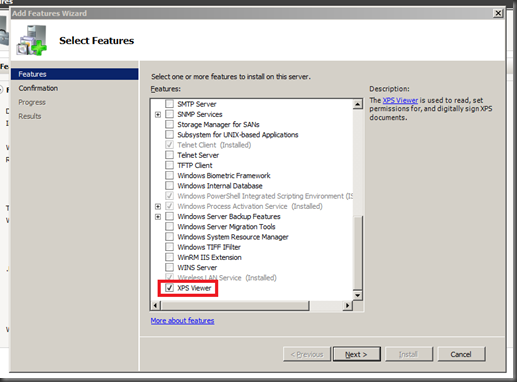Check the WINS Server checkbox

pos(169,267)
